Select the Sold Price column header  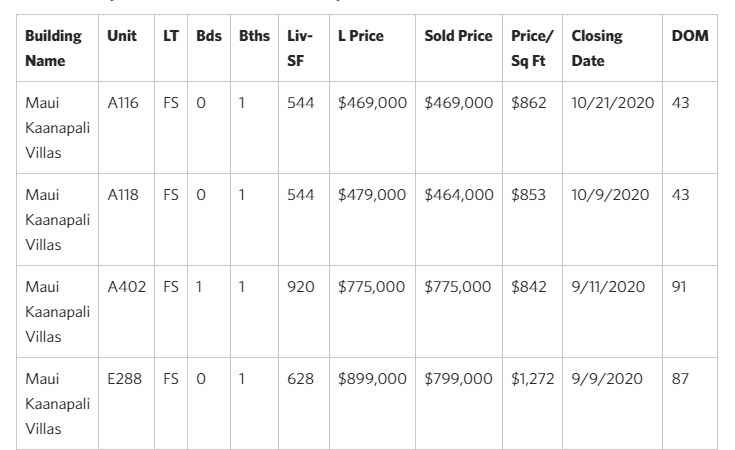[458, 36]
